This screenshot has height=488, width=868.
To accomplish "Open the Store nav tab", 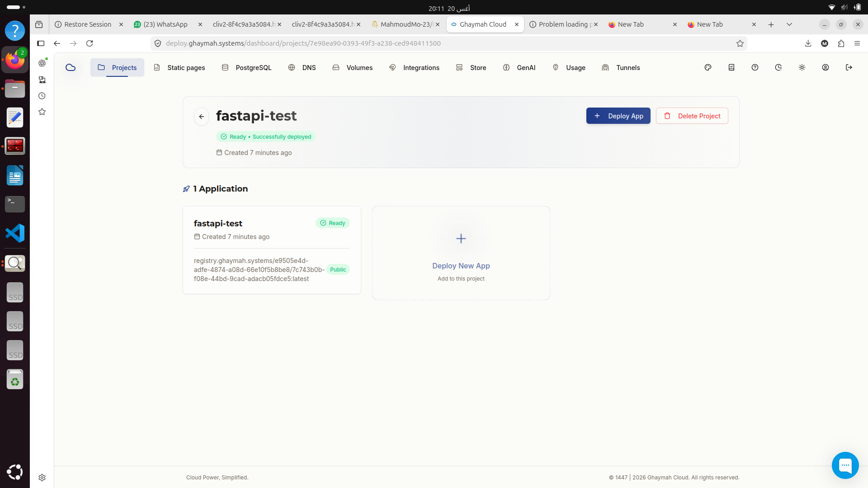I will point(471,67).
